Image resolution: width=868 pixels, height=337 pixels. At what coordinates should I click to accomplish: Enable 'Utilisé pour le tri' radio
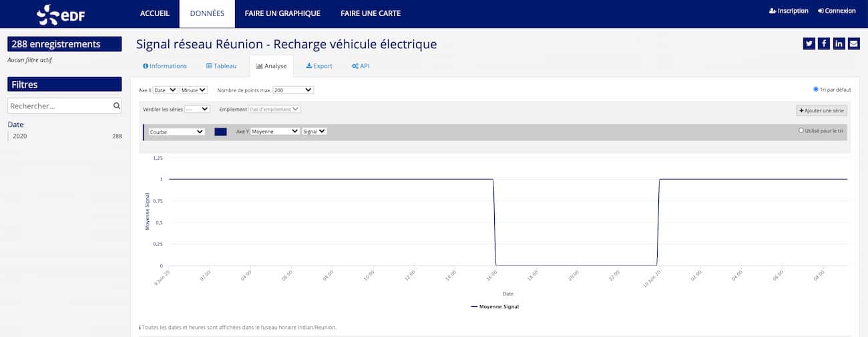[x=801, y=130]
